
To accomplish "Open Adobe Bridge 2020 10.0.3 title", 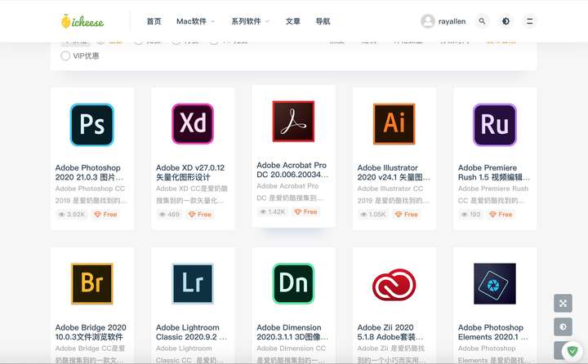I will click(x=91, y=332).
